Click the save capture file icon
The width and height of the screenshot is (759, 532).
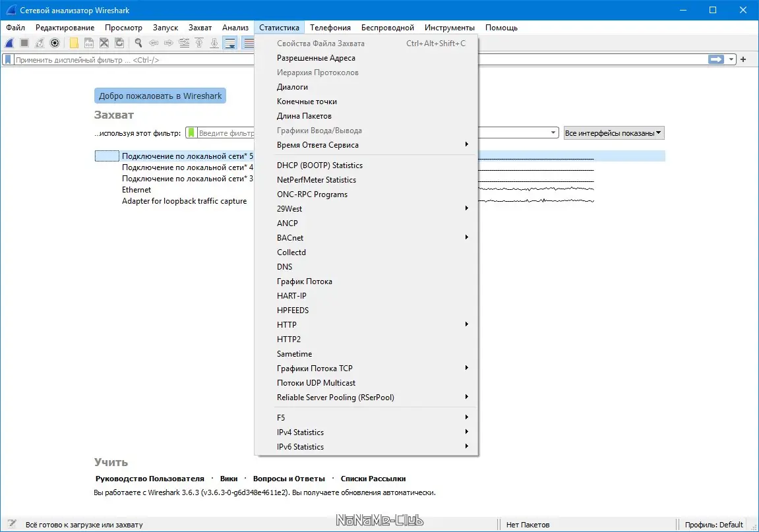click(x=88, y=43)
